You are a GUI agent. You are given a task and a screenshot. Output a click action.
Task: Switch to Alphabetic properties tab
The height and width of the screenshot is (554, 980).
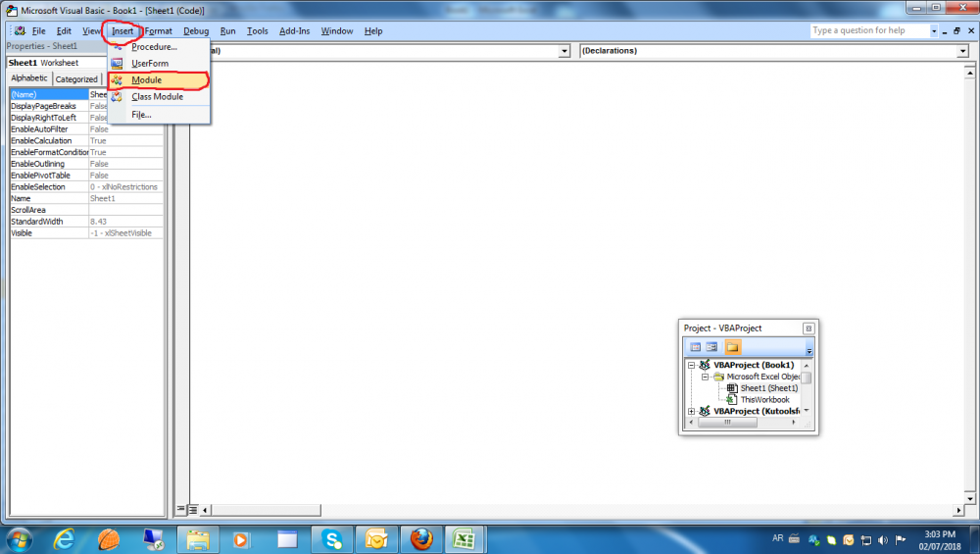pyautogui.click(x=28, y=78)
